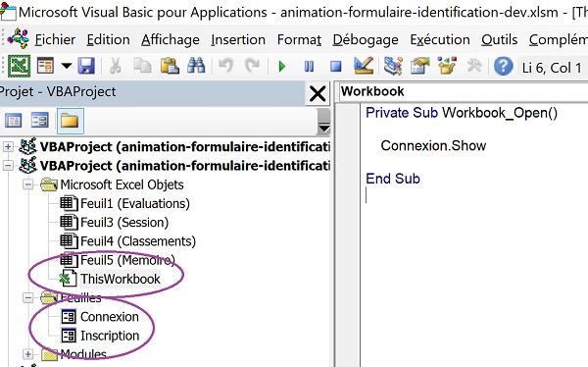Click the Paste clipboard icon
The width and height of the screenshot is (588, 367).
(170, 67)
